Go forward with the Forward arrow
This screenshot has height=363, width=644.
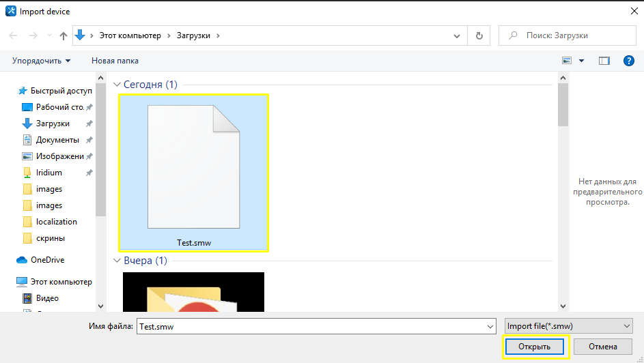tap(33, 35)
